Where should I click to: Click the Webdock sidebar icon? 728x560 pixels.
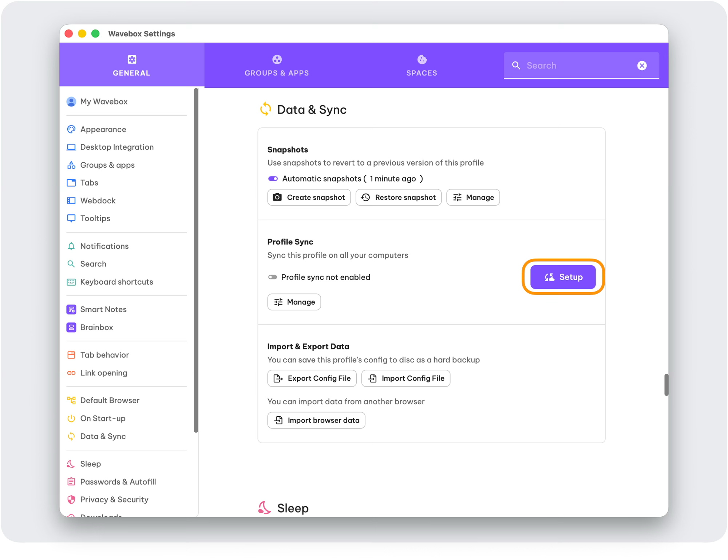coord(71,200)
